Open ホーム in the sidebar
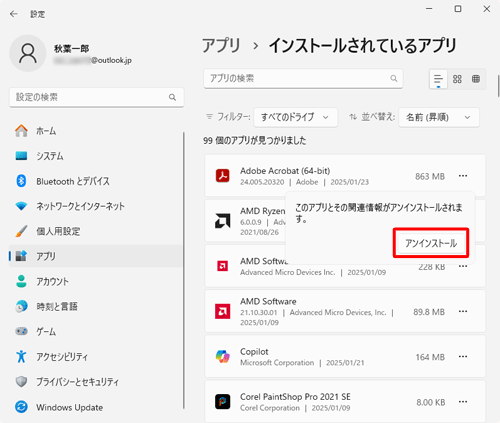500x423 pixels. [96, 131]
